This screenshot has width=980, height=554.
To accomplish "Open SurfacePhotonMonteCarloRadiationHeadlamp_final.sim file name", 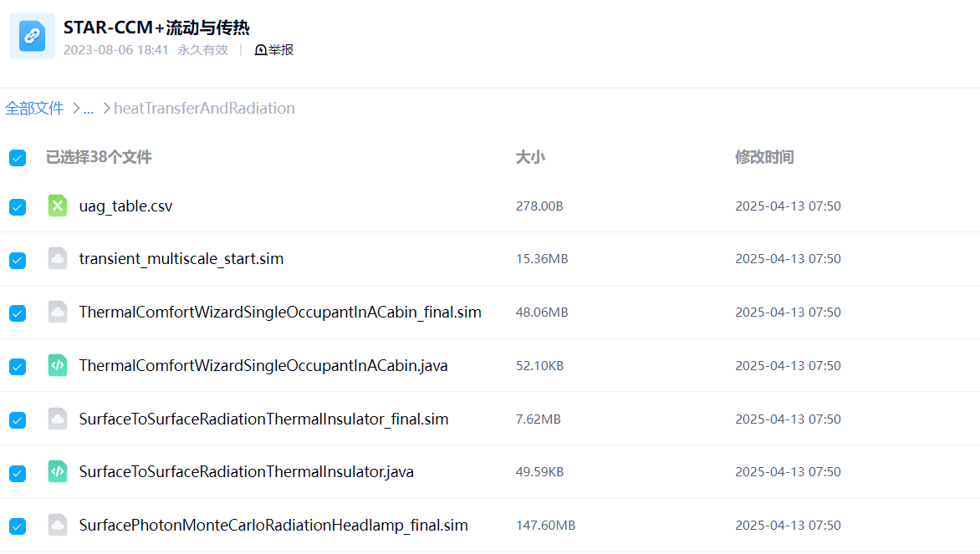I will pyautogui.click(x=273, y=526).
